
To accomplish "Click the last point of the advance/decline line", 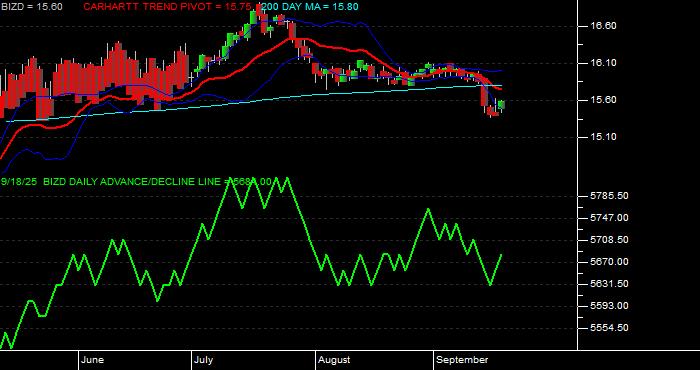I will [501, 254].
